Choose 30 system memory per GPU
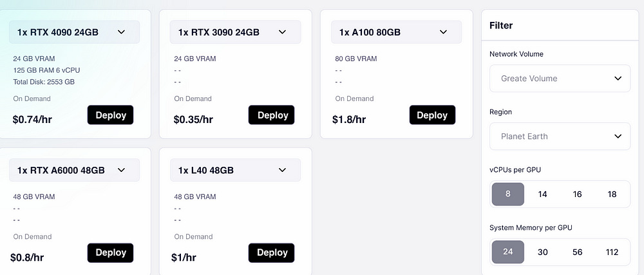The image size is (644, 275). coord(542,252)
